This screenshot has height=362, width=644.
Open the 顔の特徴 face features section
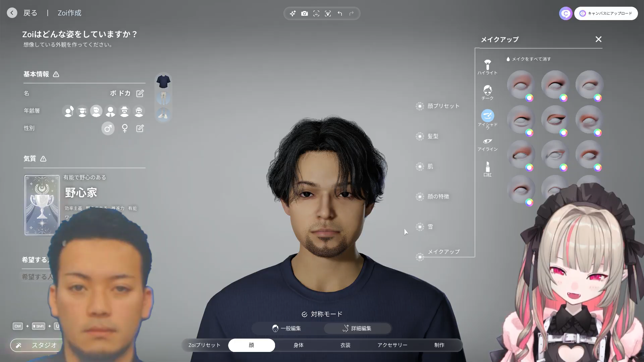pos(433,197)
